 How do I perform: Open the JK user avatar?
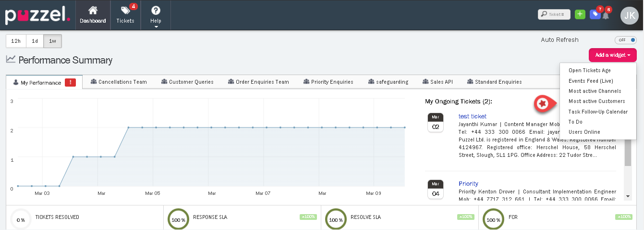(629, 15)
